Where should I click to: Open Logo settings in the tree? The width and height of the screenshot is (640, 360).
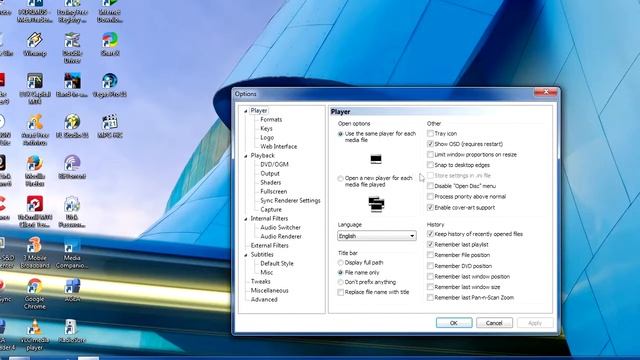click(x=267, y=138)
